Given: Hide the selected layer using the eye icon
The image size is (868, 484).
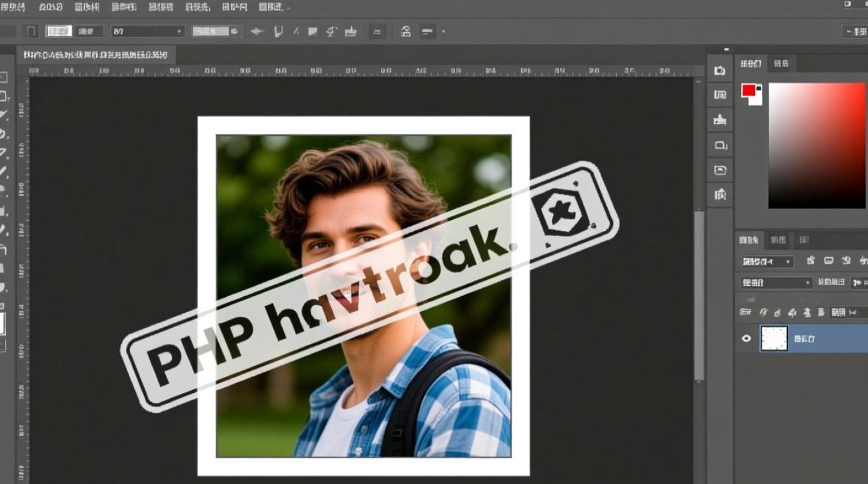Looking at the screenshot, I should 747,338.
